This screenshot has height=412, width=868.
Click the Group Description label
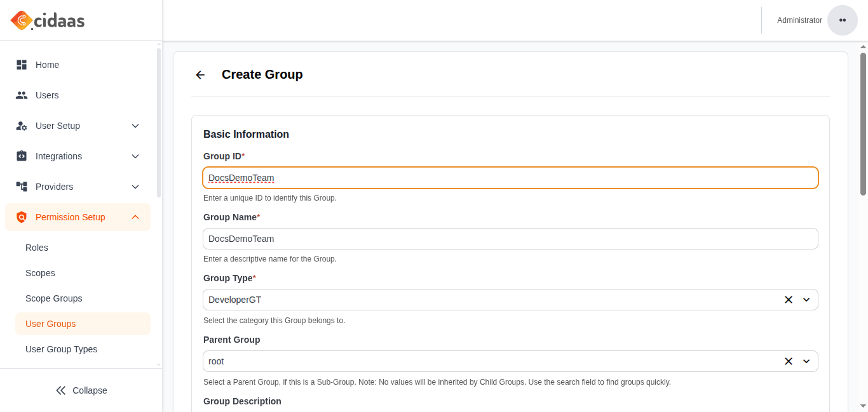tap(242, 401)
